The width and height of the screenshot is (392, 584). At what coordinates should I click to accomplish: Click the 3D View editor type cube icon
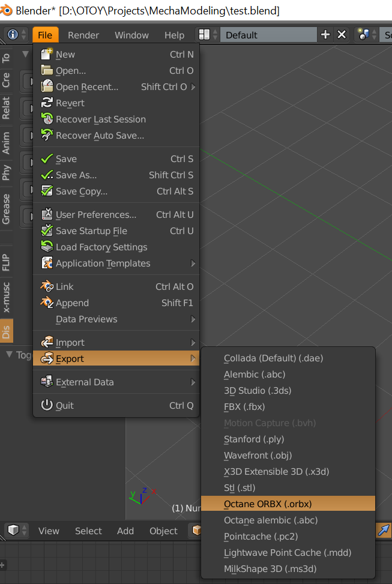tap(13, 531)
